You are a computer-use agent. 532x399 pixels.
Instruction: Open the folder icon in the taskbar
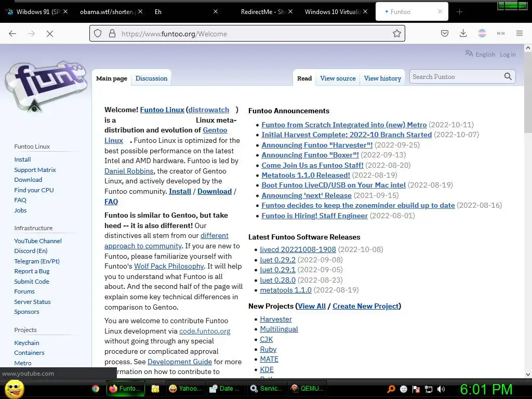[x=155, y=389]
